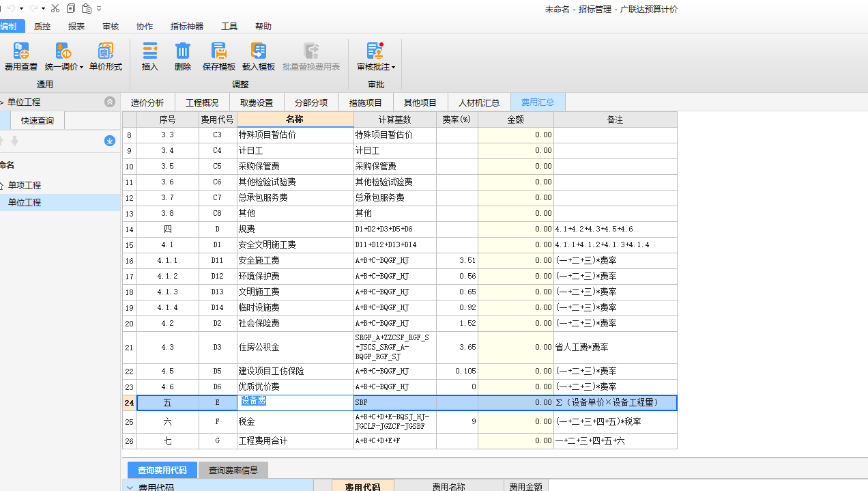Image resolution: width=868 pixels, height=491 pixels.
Task: Switch to the 措施项目 tab
Action: pyautogui.click(x=366, y=102)
